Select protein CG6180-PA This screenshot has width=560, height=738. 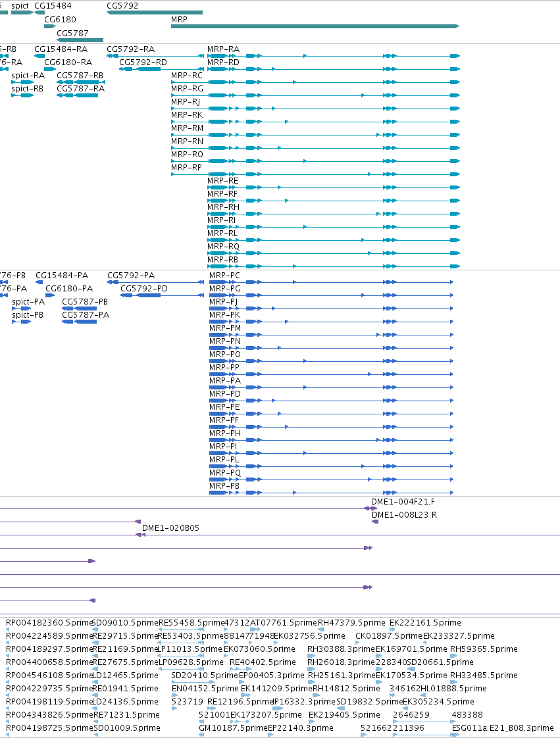tap(68, 289)
